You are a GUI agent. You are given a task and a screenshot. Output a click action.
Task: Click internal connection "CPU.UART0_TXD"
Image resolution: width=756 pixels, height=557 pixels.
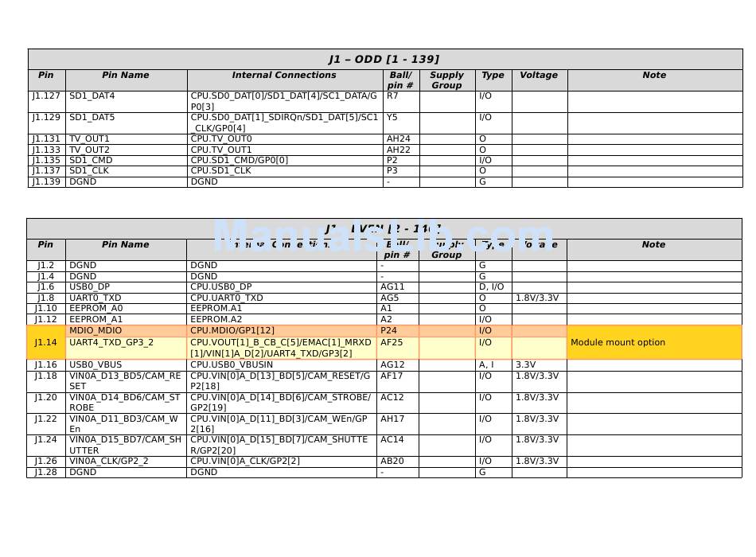(227, 298)
